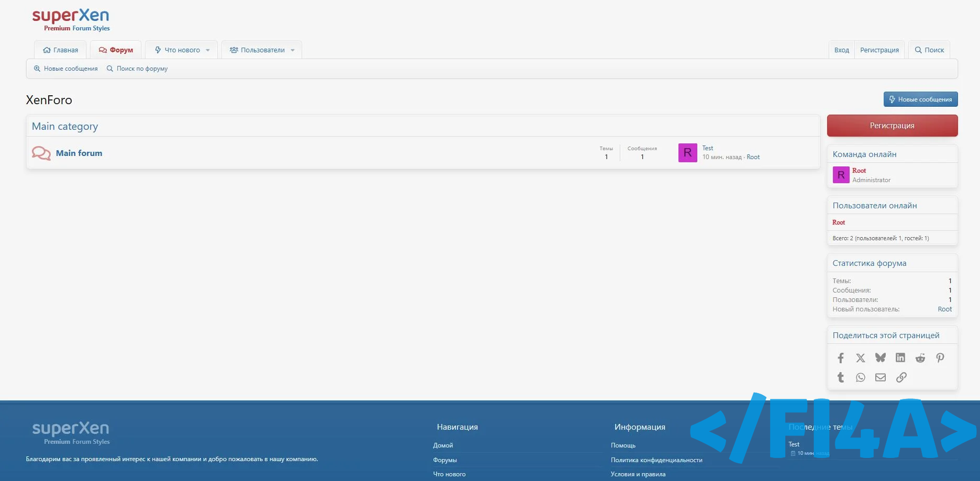Share page on X (Twitter)

(861, 358)
